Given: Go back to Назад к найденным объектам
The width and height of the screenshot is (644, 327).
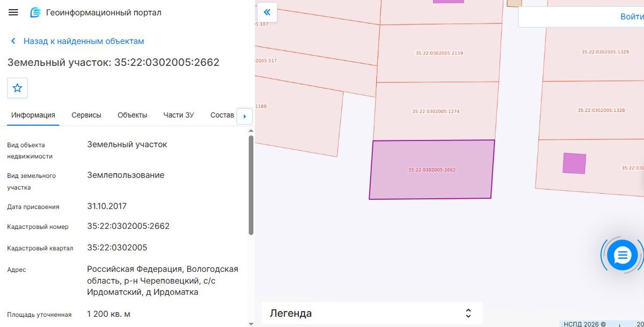Looking at the screenshot, I should click(x=77, y=41).
